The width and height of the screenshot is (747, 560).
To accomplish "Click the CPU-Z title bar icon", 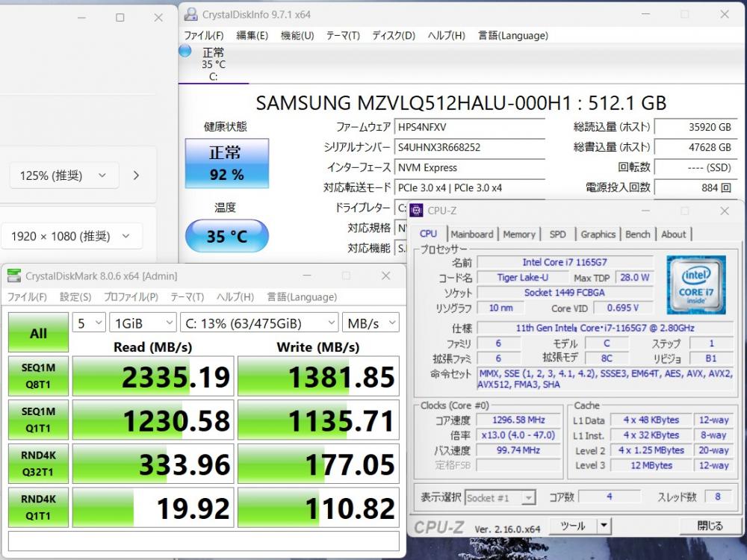I will coord(416,211).
